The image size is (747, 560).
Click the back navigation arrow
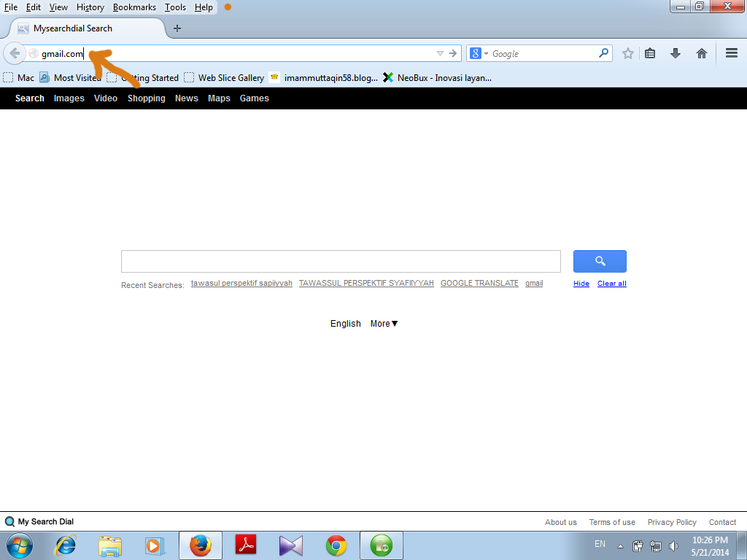coord(13,52)
